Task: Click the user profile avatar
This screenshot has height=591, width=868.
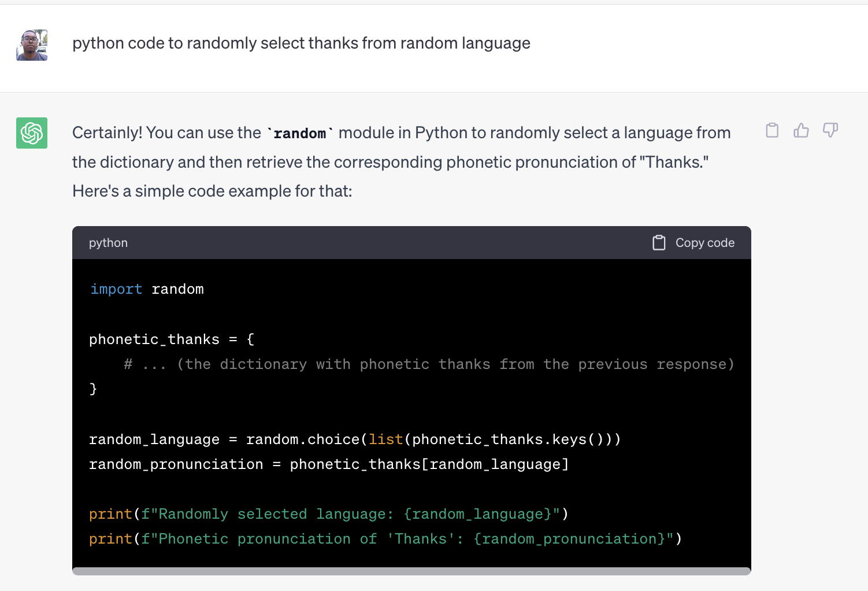Action: click(x=32, y=45)
